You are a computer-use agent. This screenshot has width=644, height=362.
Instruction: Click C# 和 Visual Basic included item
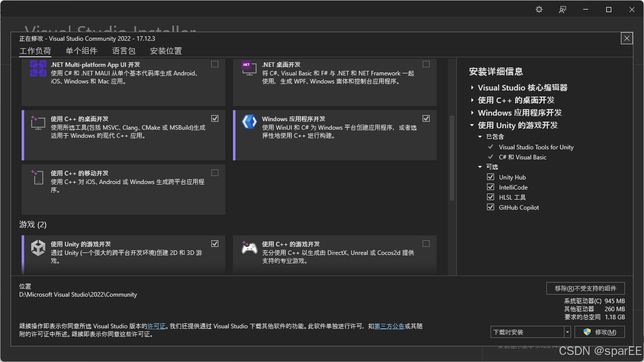523,157
